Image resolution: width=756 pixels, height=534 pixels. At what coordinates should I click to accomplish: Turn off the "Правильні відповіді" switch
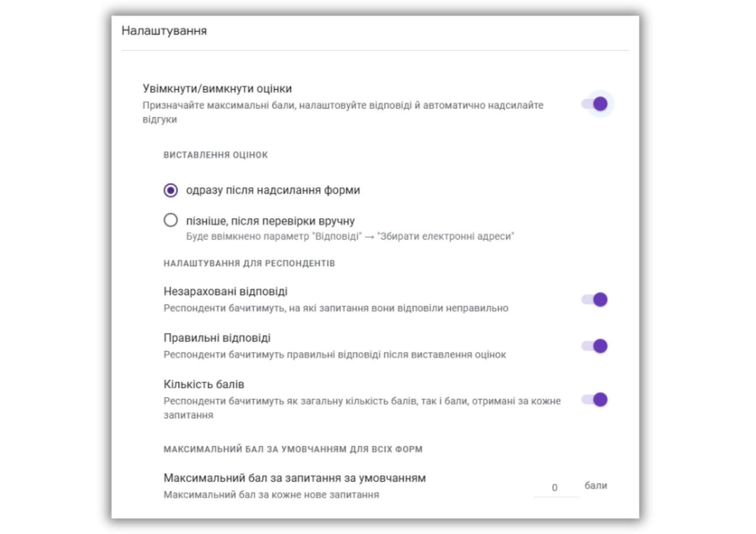tap(595, 346)
